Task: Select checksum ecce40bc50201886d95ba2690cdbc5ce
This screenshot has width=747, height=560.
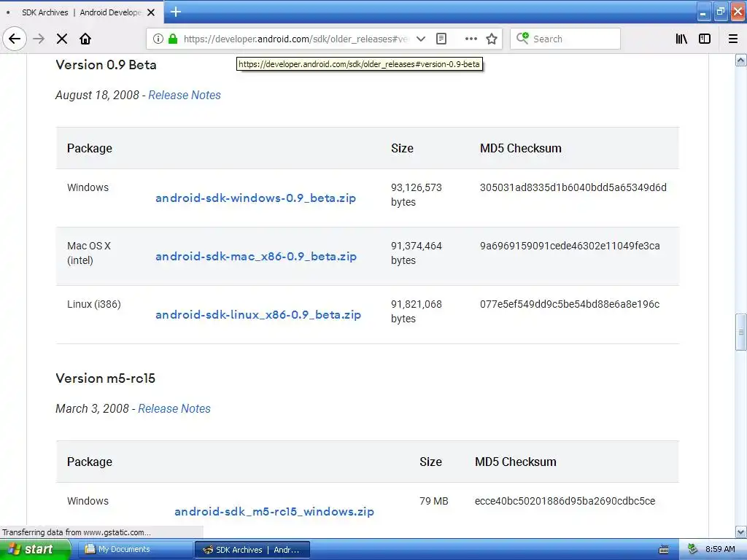Action: (x=565, y=501)
